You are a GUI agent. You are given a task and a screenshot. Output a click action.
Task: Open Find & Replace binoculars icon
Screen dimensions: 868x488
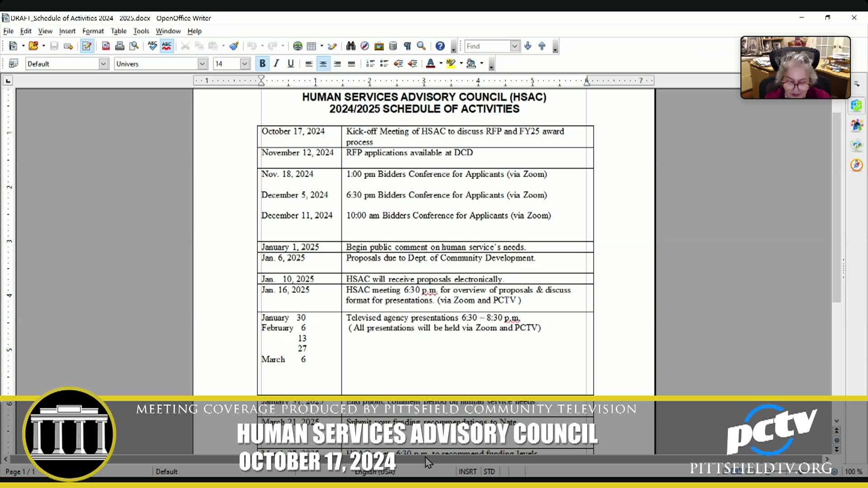(x=351, y=46)
